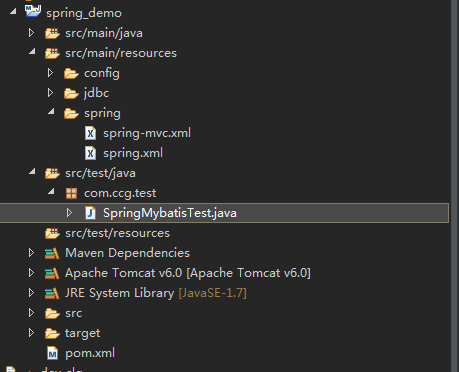The width and height of the screenshot is (459, 372).
Task: Collapse the com.ccg.test package
Action: [x=51, y=192]
